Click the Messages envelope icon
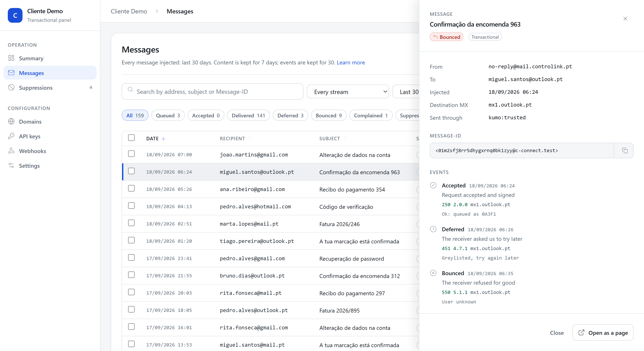Screen dimensions: 644x351 click(11, 73)
